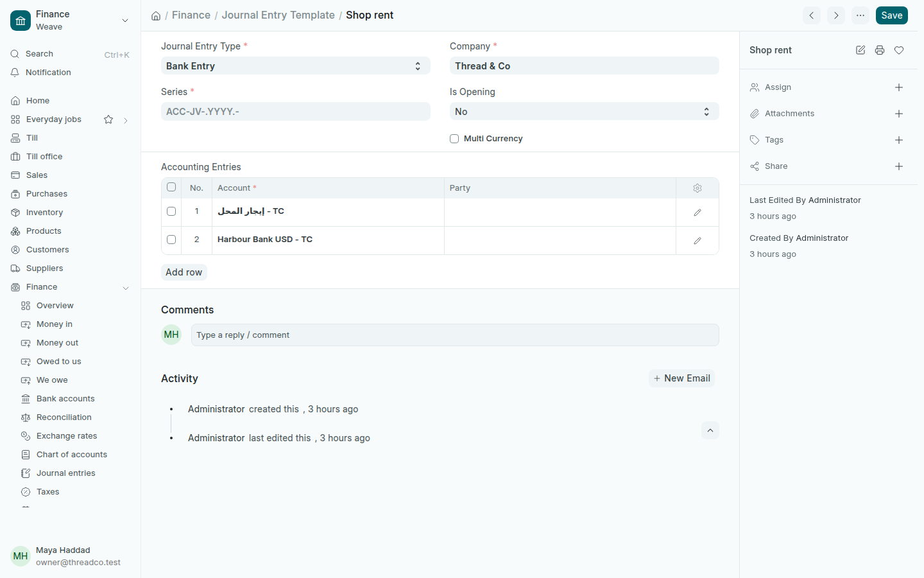Edit row 1 with pencil icon
Viewport: 924px width, 578px height.
click(697, 213)
